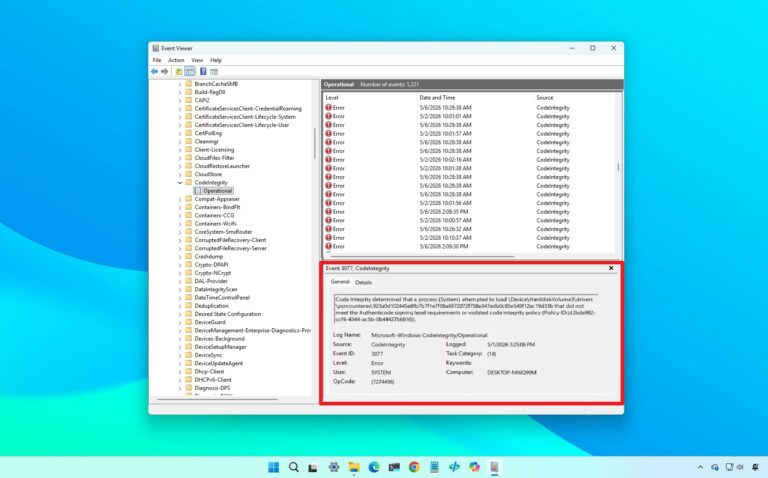The height and width of the screenshot is (478, 768).
Task: Click the event list horizontal scrollbar
Action: pos(422,256)
